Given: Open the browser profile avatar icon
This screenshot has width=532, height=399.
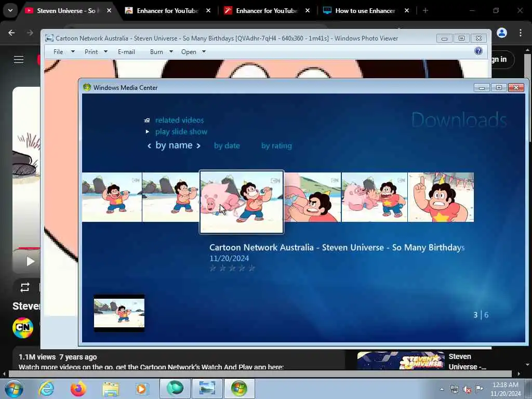Looking at the screenshot, I should 502,33.
